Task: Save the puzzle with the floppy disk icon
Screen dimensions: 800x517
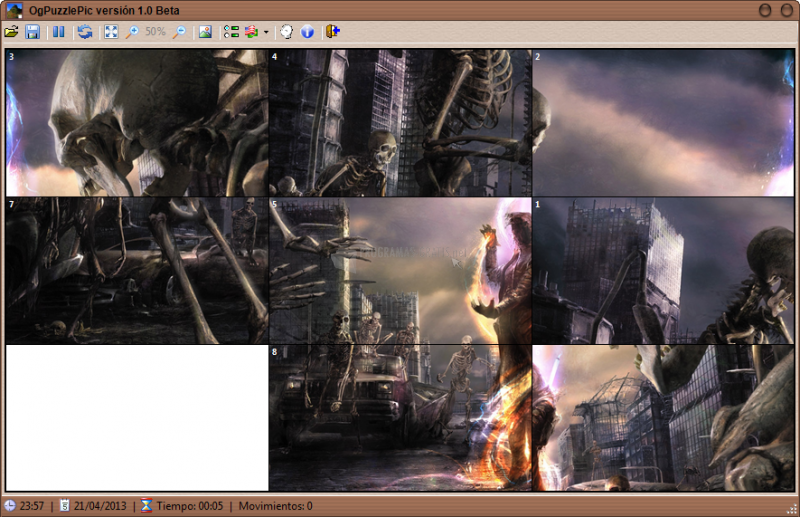Action: point(33,32)
